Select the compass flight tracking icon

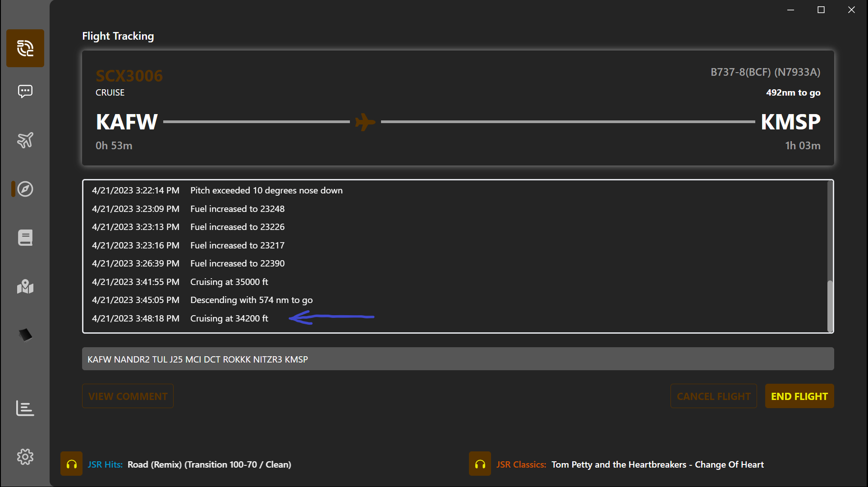click(25, 189)
